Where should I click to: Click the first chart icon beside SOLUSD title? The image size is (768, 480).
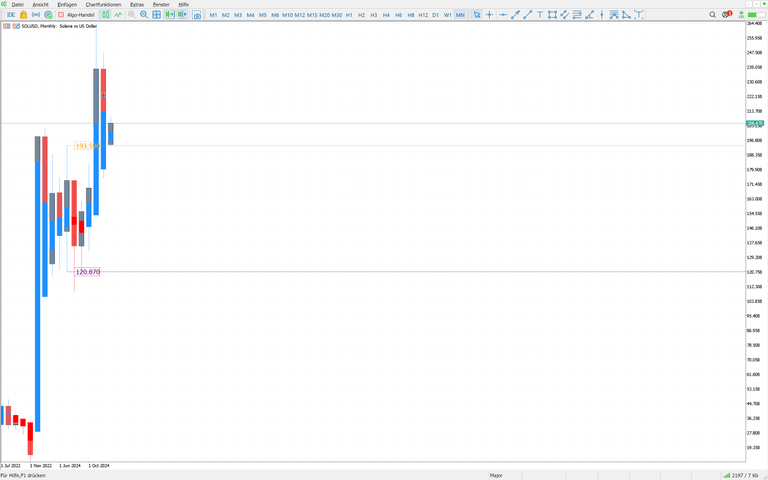[x=7, y=26]
